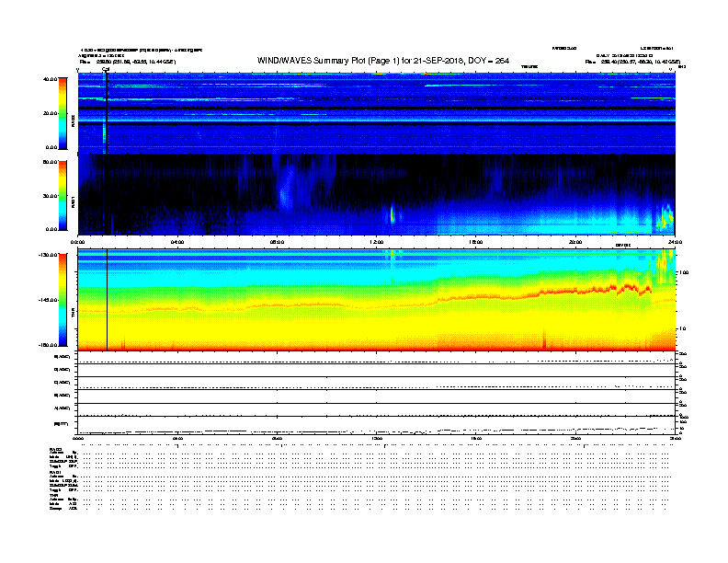Click the black calibration line in TNR panel
Image resolution: width=728 pixels, height=563 pixels.
108,300
